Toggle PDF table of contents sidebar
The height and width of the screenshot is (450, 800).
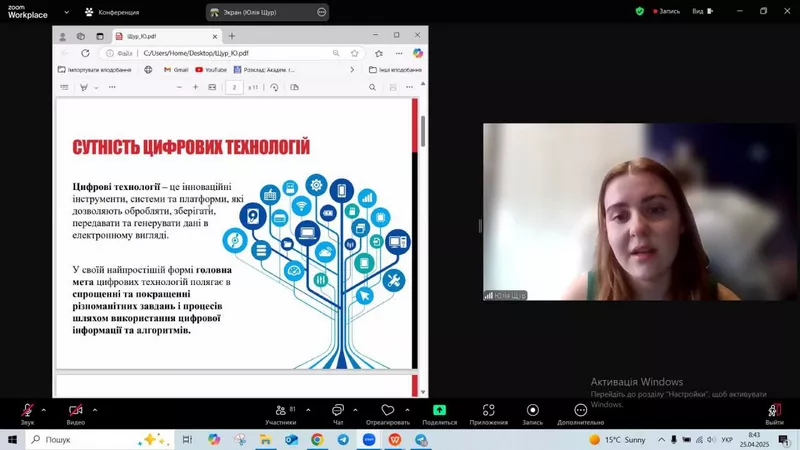pos(64,87)
